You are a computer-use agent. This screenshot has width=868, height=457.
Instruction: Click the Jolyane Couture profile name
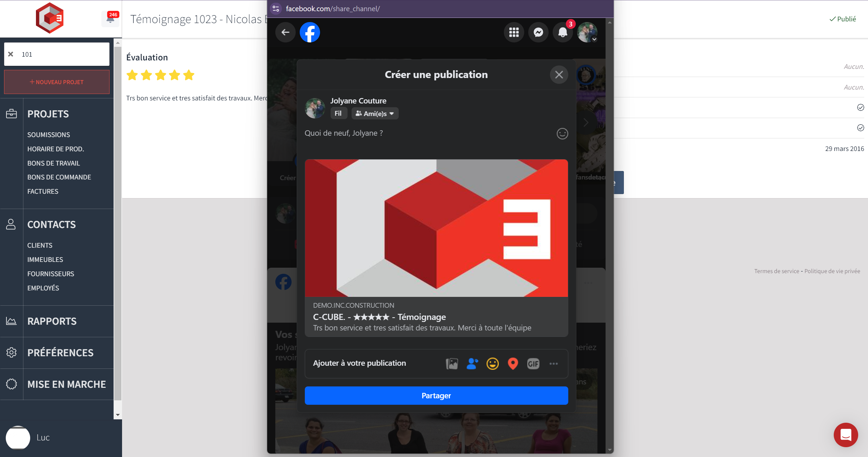coord(358,101)
